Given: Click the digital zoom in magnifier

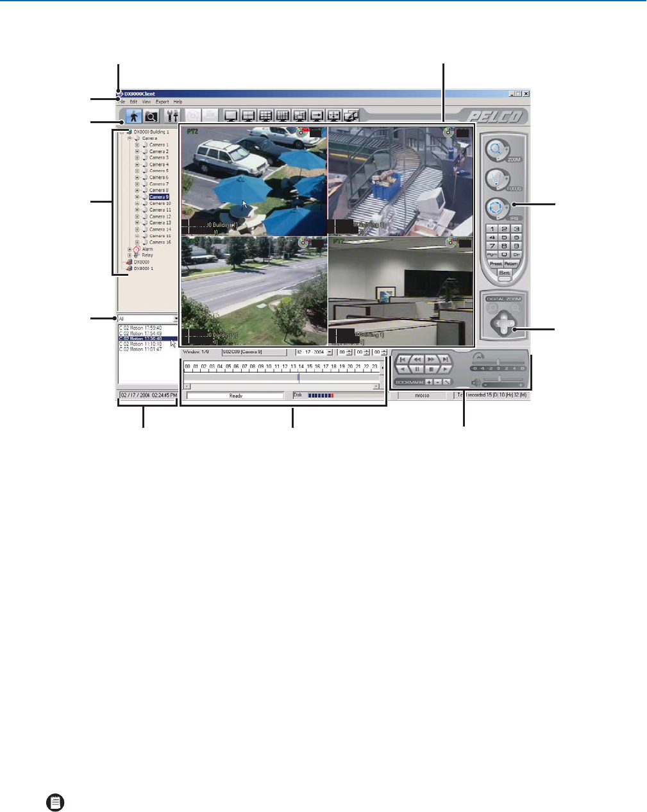Looking at the screenshot, I should 515,309.
